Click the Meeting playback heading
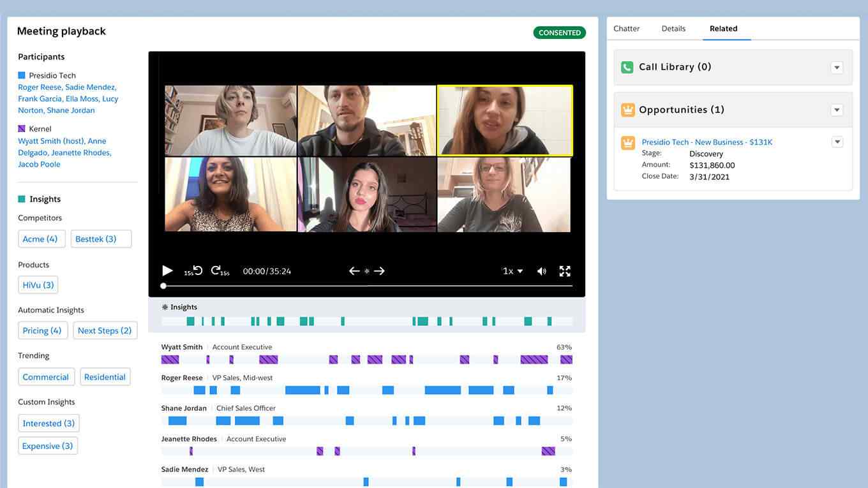The height and width of the screenshot is (488, 868). point(61,31)
